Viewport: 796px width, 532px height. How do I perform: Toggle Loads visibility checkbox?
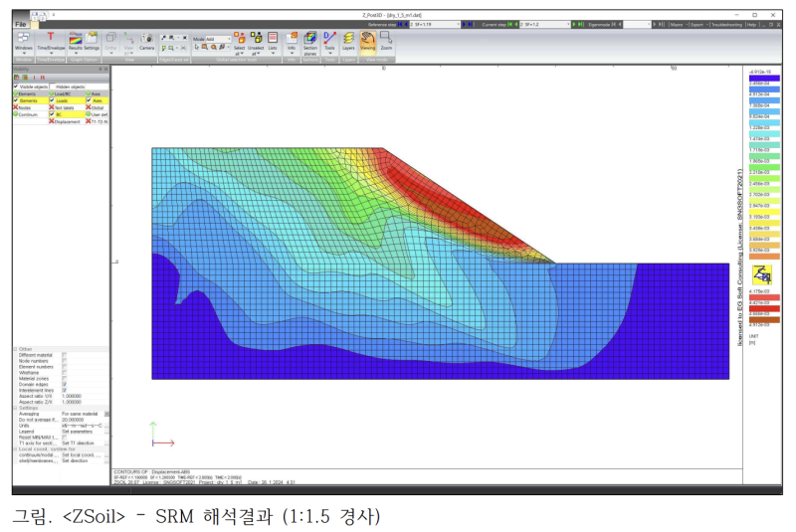[52, 100]
